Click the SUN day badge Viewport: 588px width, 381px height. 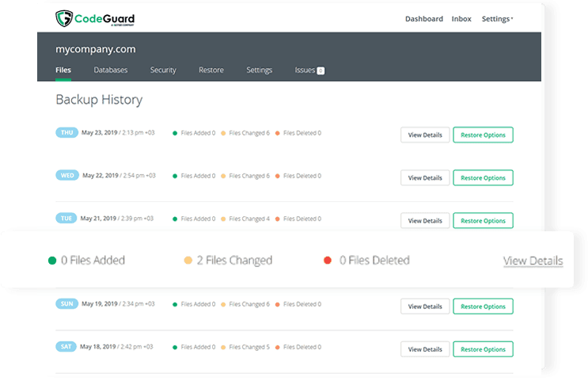[66, 303]
